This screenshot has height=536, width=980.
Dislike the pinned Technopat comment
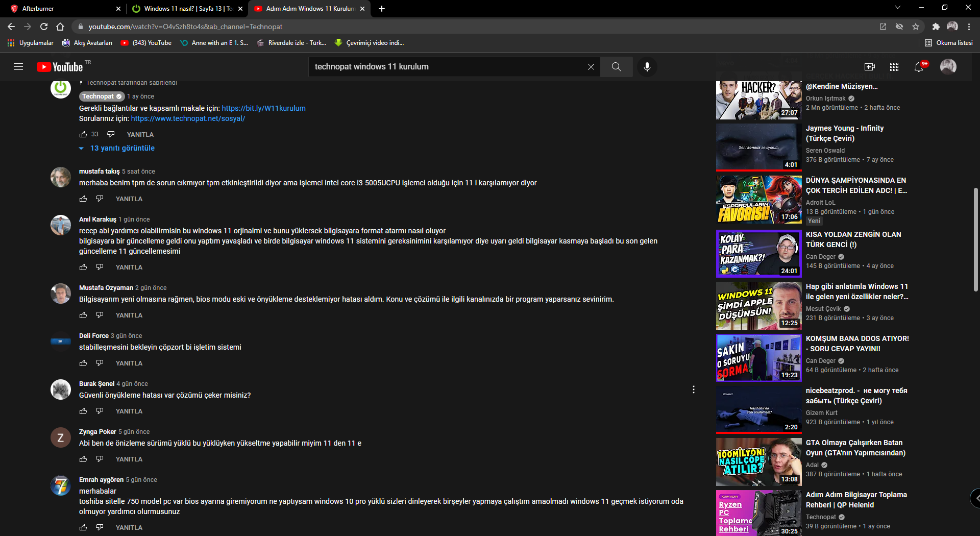(111, 134)
